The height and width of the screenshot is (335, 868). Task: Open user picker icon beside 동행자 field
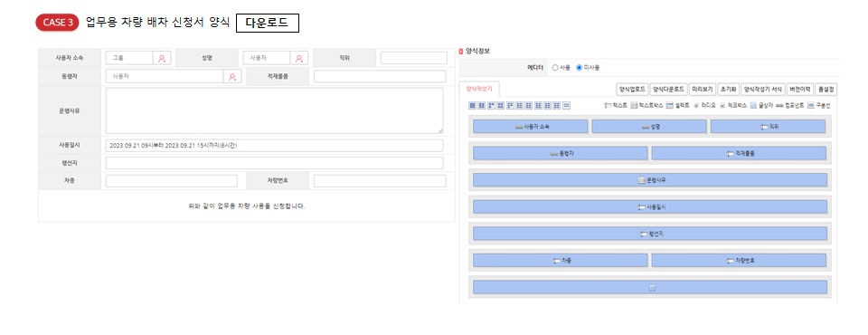(x=232, y=77)
